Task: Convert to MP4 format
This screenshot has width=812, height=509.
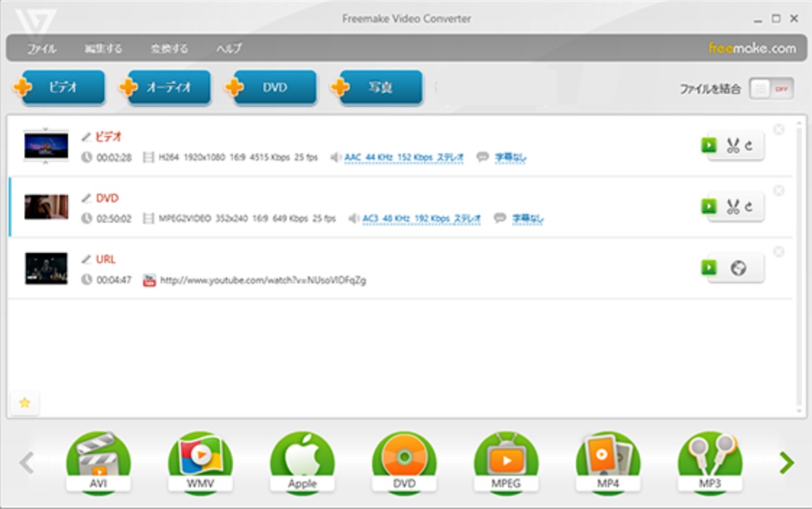Action: click(608, 463)
